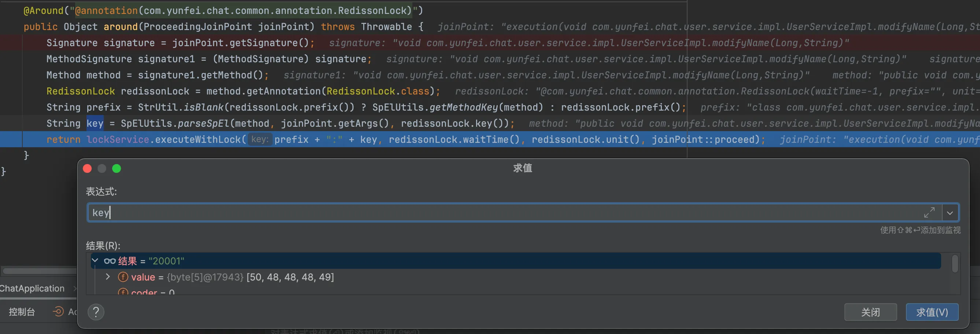This screenshot has height=334, width=980.
Task: Expand the value byte[5] field node
Action: pyautogui.click(x=108, y=277)
